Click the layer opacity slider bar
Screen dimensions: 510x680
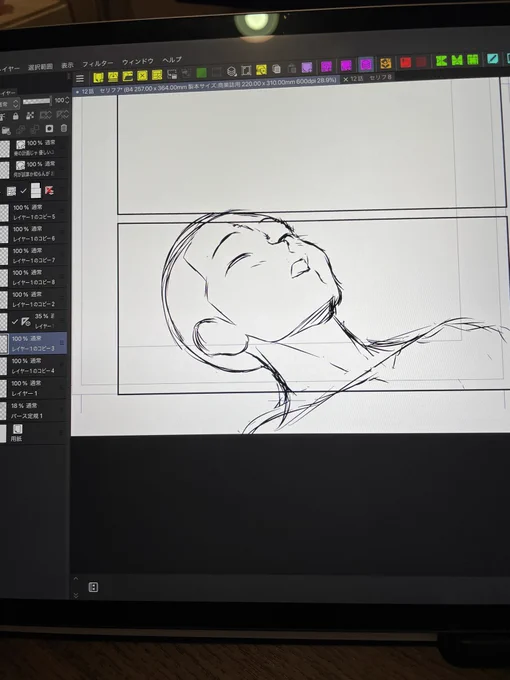click(x=36, y=101)
